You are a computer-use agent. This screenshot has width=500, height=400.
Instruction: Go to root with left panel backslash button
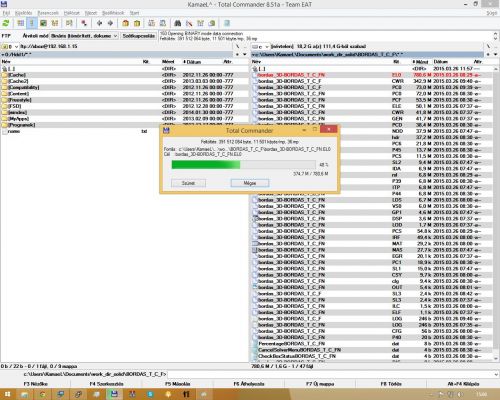pos(237,46)
